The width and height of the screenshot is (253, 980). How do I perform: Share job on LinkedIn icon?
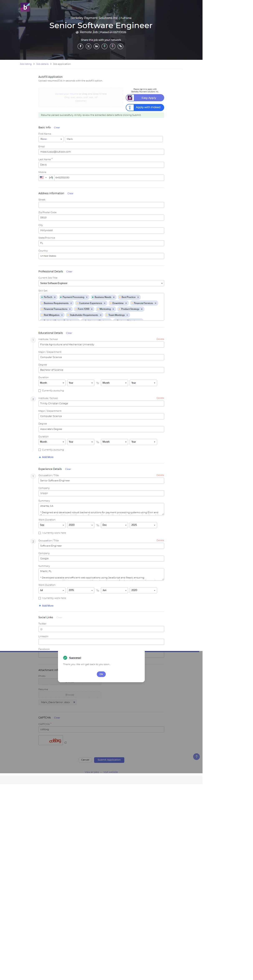pyautogui.click(x=96, y=46)
